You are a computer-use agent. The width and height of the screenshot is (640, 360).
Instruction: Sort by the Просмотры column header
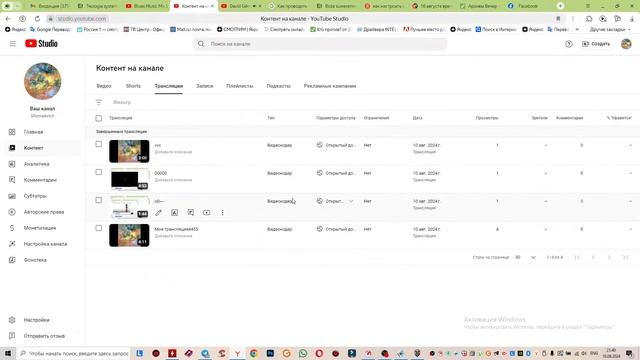click(487, 118)
